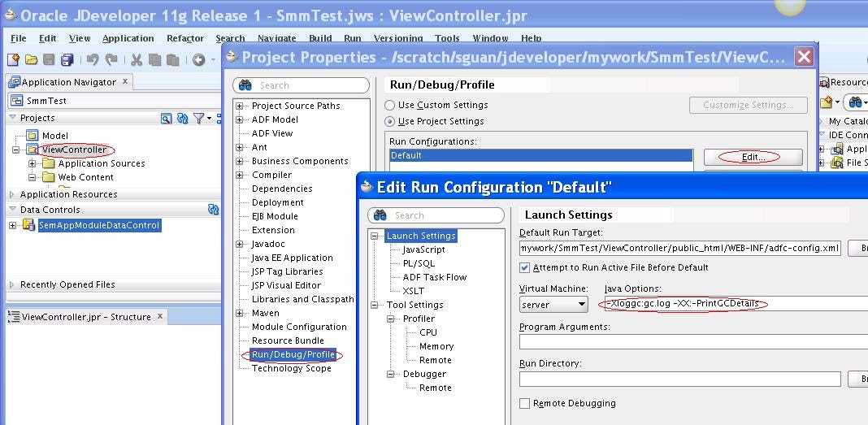The width and height of the screenshot is (868, 425).
Task: Click the binoculars icon in Edit Run Configuration search
Action: coord(380,215)
